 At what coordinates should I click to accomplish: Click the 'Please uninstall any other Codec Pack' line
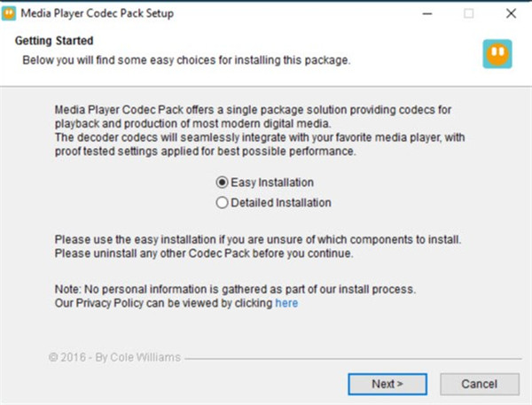point(204,254)
